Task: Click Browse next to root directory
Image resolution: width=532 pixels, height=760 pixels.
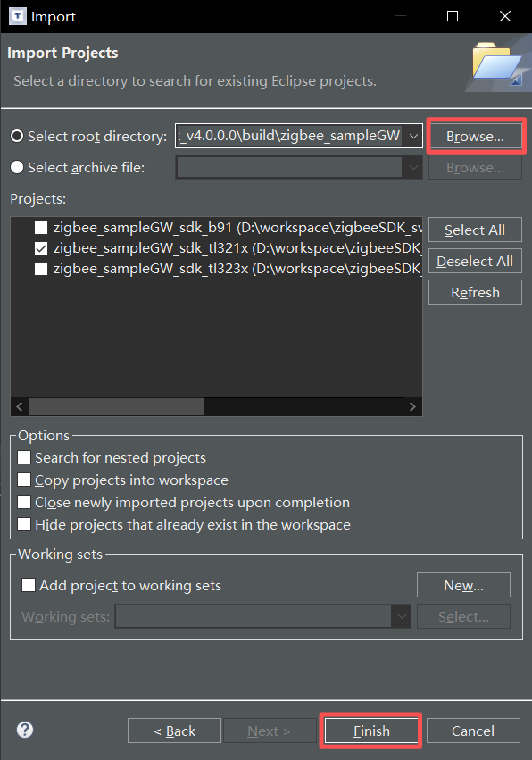Action: coord(475,137)
